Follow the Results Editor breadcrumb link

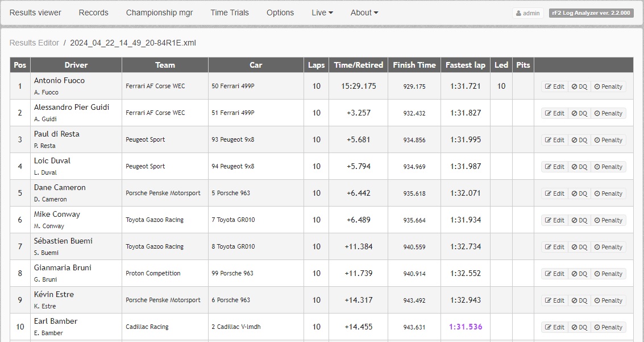pos(34,43)
